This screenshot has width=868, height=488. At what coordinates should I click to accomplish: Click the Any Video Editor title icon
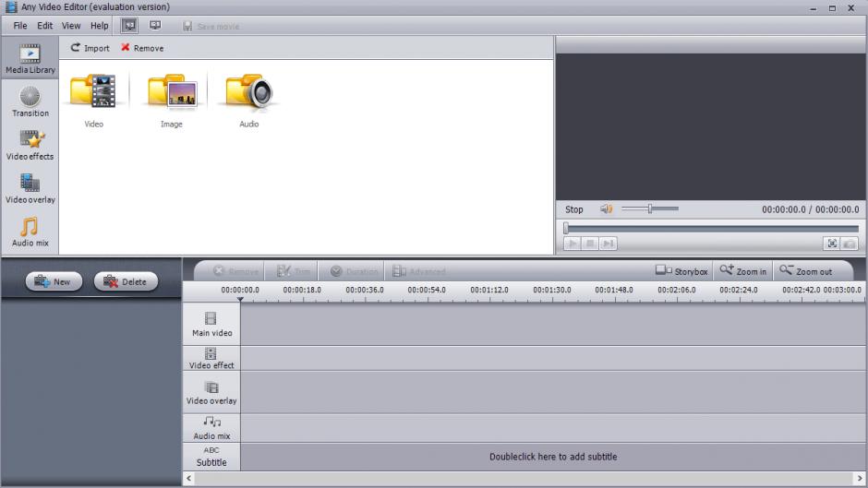(10, 7)
